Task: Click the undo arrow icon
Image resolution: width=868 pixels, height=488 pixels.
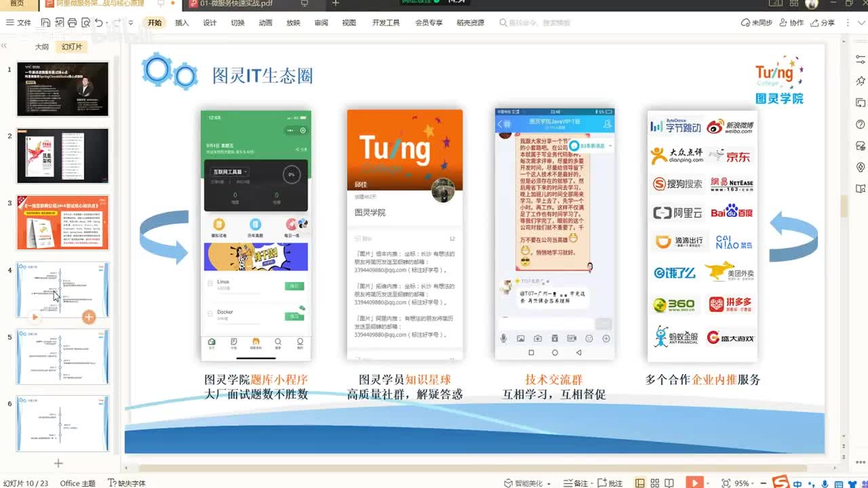Action: 99,22
